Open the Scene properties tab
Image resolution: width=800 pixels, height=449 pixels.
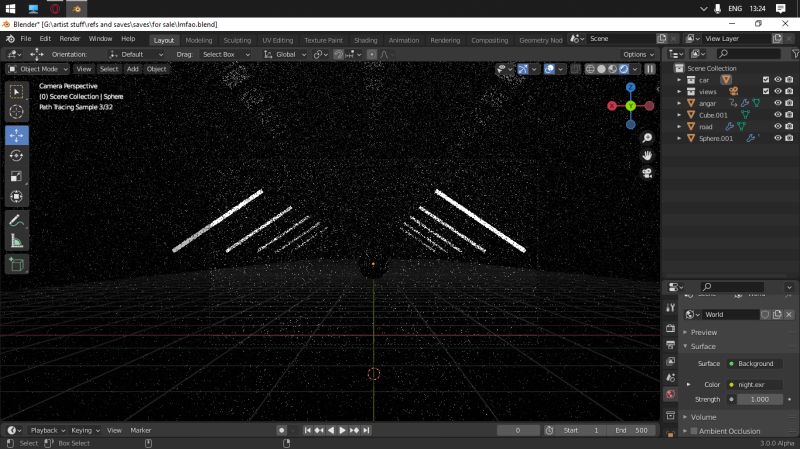point(670,378)
